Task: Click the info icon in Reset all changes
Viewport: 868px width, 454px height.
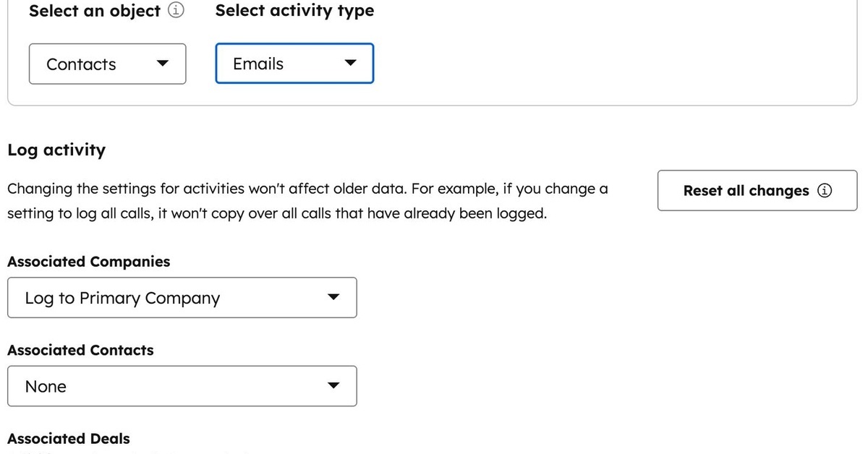Action: (x=825, y=191)
